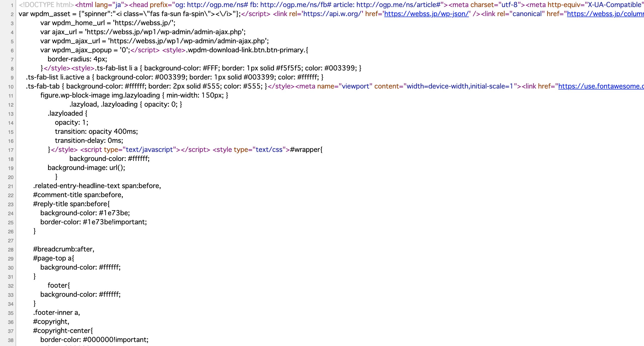The width and height of the screenshot is (644, 346).
Task: Click the '.ts-fab-tab' selector text
Action: click(43, 86)
